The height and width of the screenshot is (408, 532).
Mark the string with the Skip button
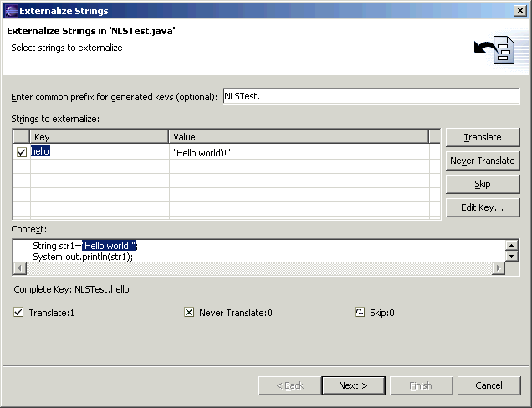point(483,184)
